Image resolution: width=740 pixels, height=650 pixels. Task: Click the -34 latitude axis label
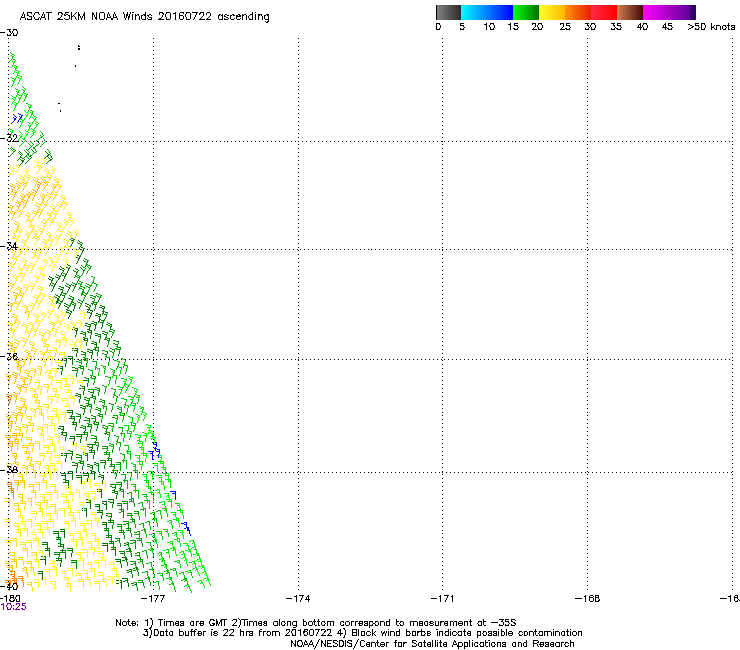click(9, 246)
